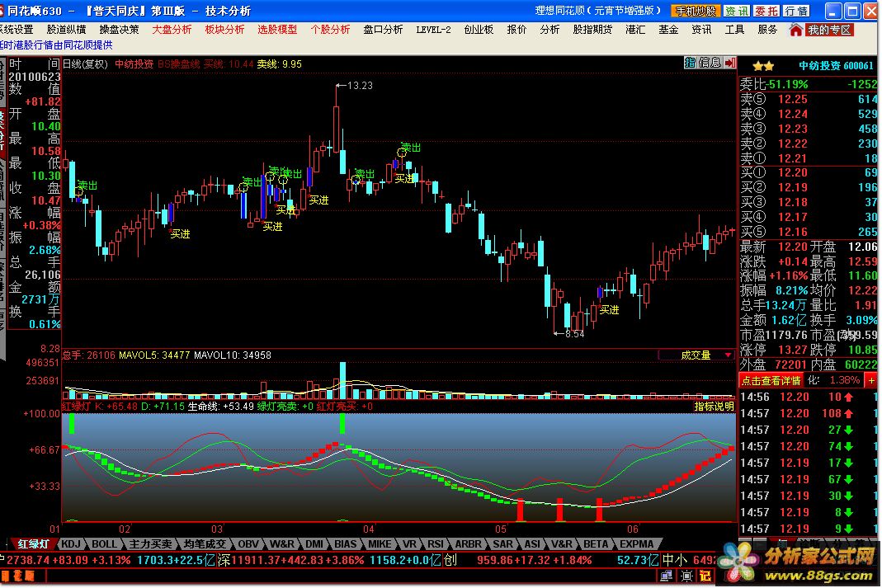The width and height of the screenshot is (882, 588).
Task: Open 指标说明 indicator explanation
Action: [714, 407]
